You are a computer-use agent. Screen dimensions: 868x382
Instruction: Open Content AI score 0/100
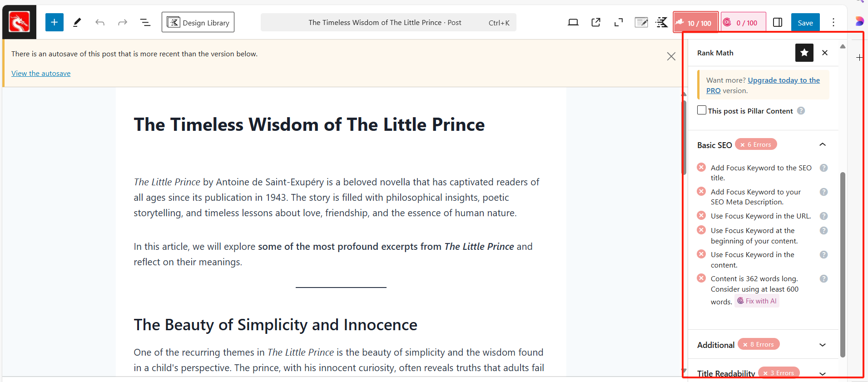(x=743, y=23)
